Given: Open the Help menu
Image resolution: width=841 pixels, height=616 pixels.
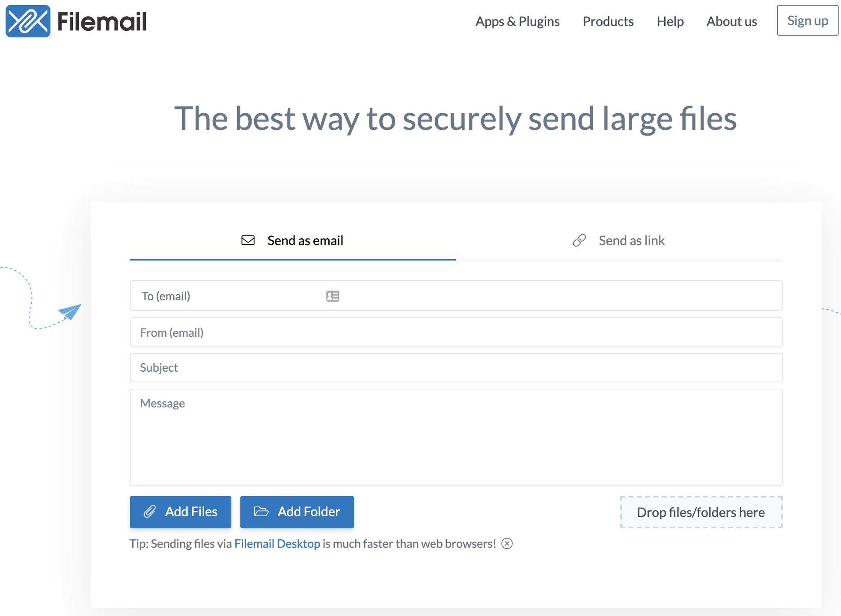Looking at the screenshot, I should (670, 21).
